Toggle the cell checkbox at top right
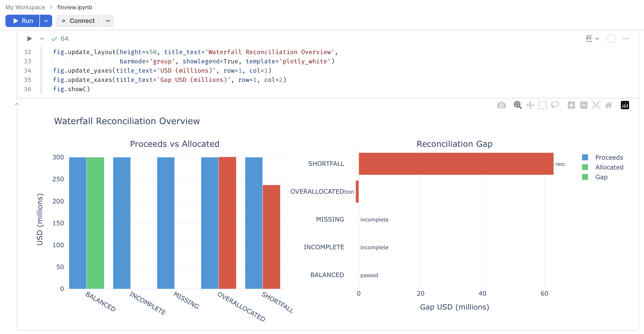 612,39
